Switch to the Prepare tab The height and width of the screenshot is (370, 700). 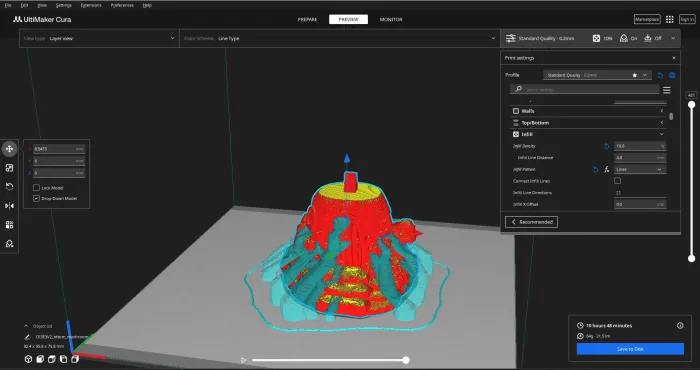(308, 20)
